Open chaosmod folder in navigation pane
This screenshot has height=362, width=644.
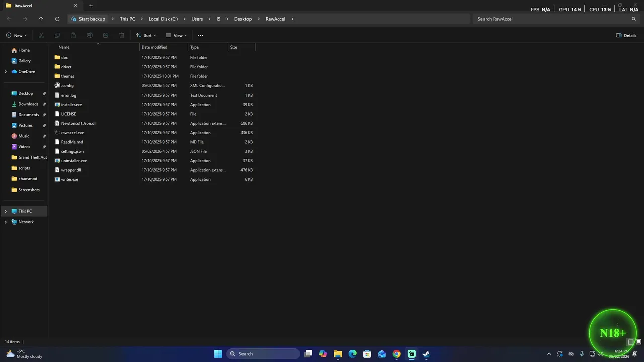pos(28,179)
